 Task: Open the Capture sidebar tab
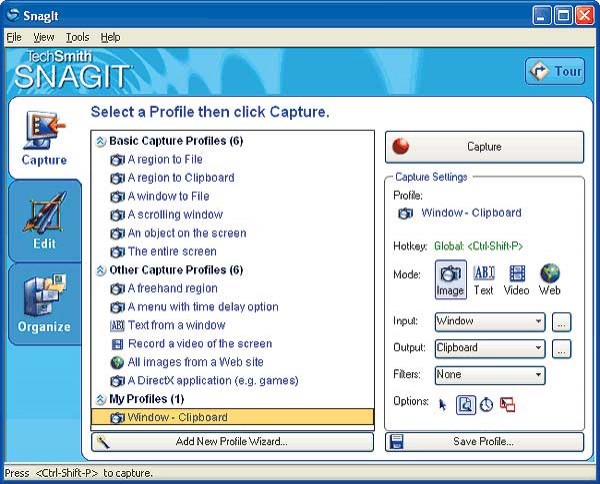[x=44, y=139]
